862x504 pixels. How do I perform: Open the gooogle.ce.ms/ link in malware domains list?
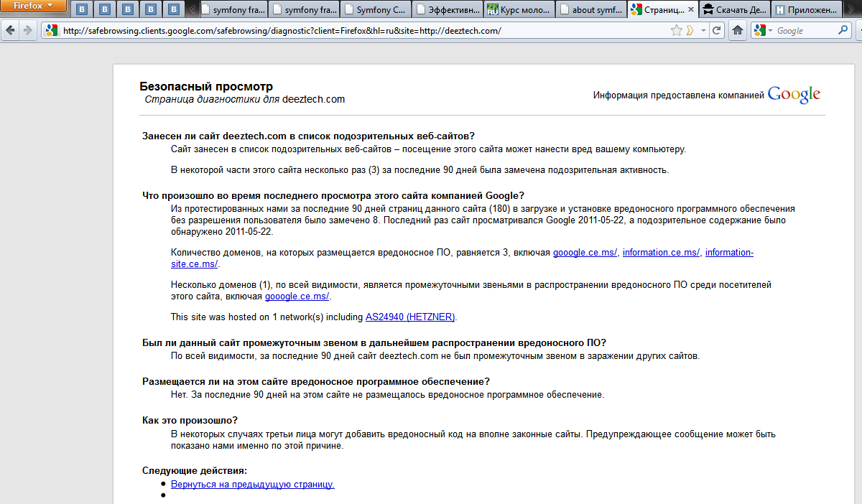(585, 253)
